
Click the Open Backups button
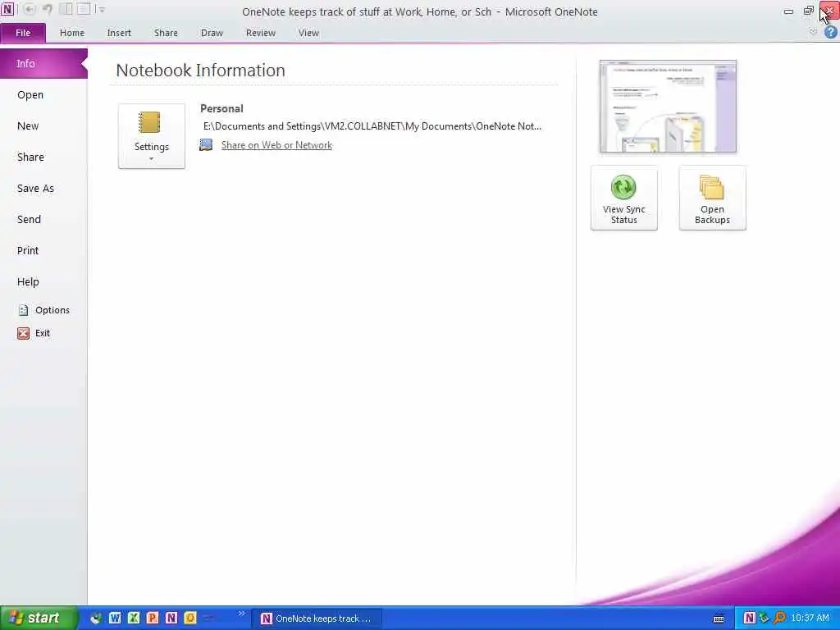pyautogui.click(x=713, y=199)
